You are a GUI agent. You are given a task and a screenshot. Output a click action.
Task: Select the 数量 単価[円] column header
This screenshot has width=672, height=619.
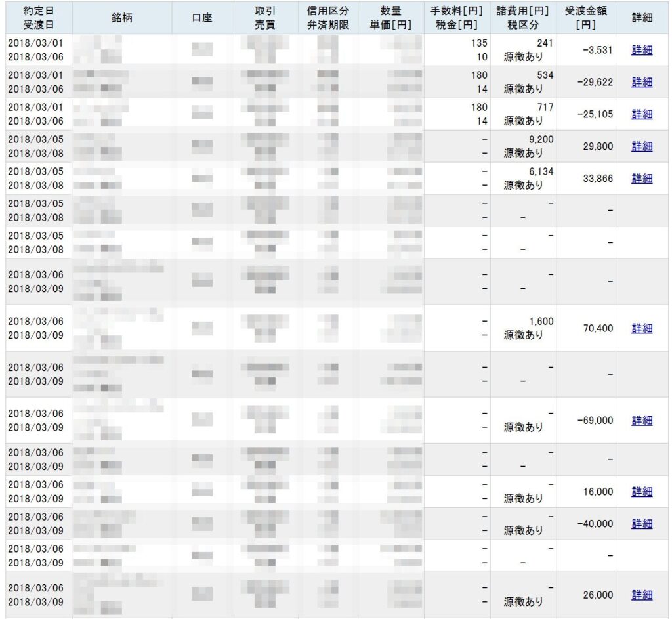391,18
